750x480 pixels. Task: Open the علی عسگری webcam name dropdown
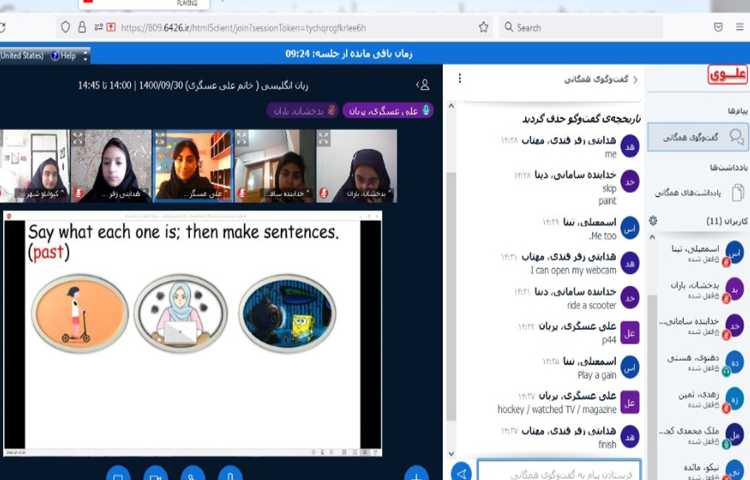[208, 194]
